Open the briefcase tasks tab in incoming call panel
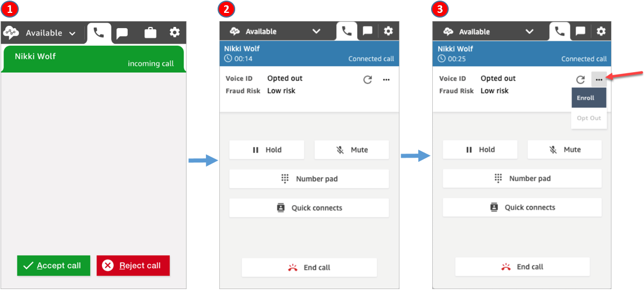Screen dimensions: 644x292 click(150, 33)
